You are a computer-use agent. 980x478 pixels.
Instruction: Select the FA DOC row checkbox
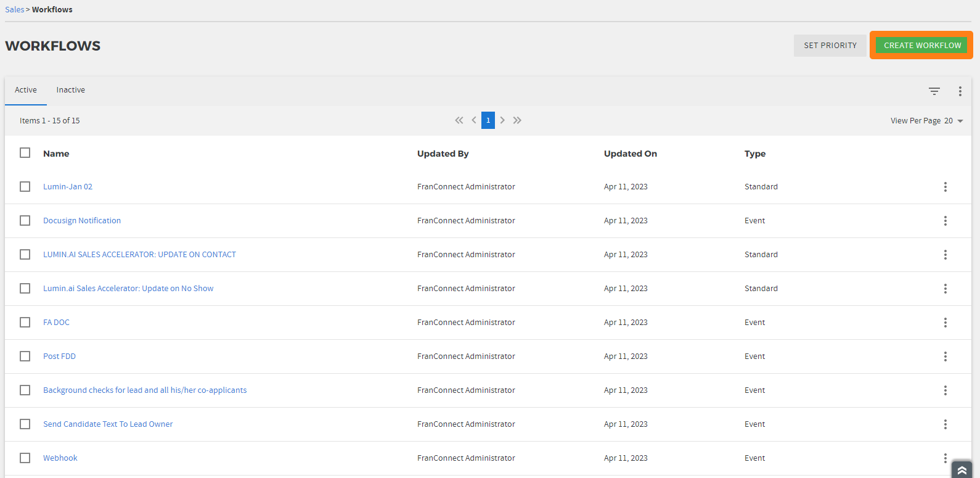[x=25, y=322]
